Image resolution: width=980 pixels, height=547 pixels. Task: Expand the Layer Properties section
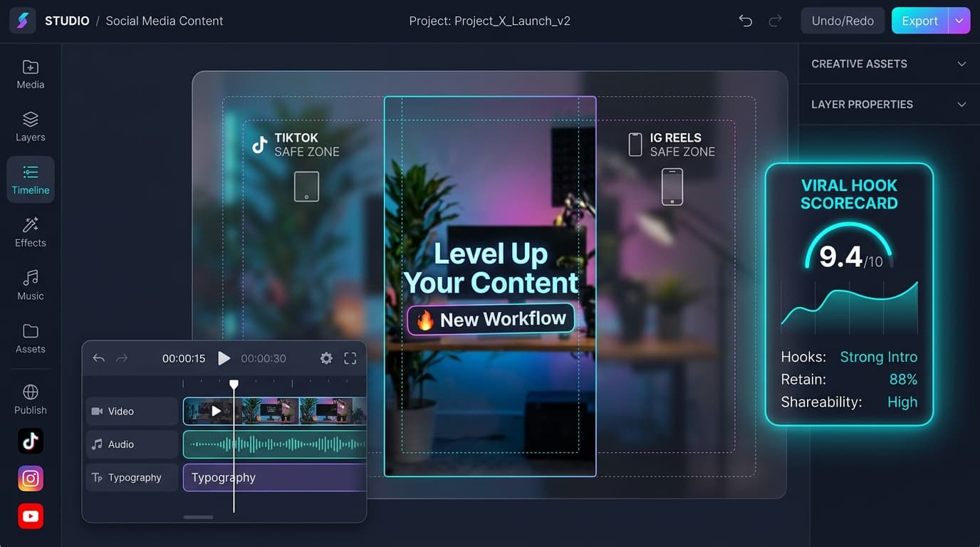pyautogui.click(x=889, y=104)
